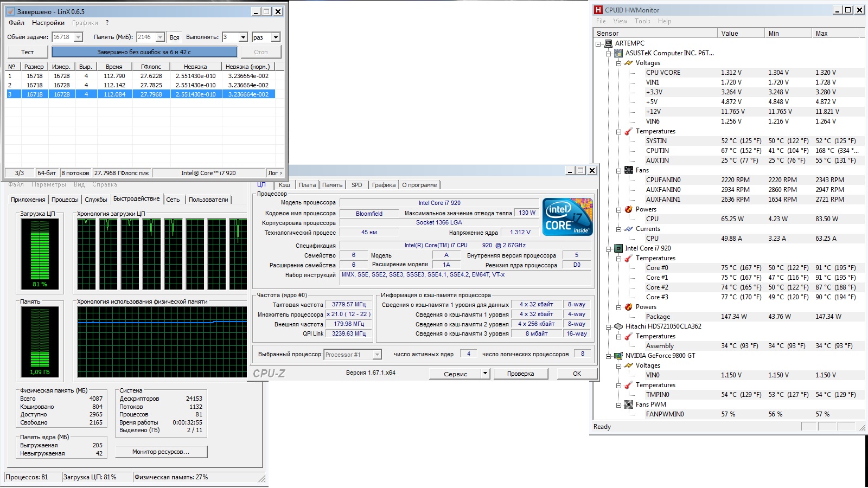Collapse the Currents node in HWMonitor

click(x=619, y=229)
